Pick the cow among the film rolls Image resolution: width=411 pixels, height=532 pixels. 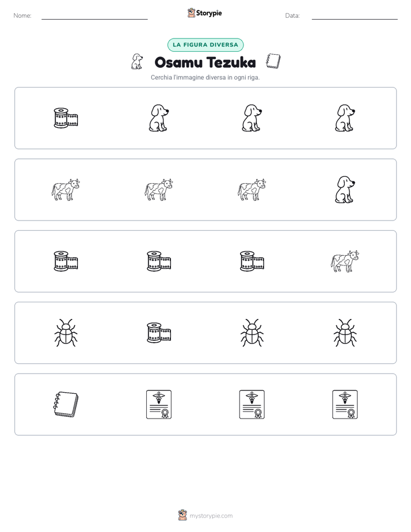[345, 261]
